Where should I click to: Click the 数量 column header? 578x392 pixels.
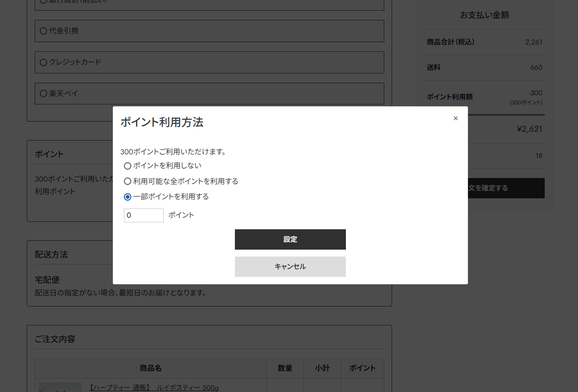(x=285, y=368)
